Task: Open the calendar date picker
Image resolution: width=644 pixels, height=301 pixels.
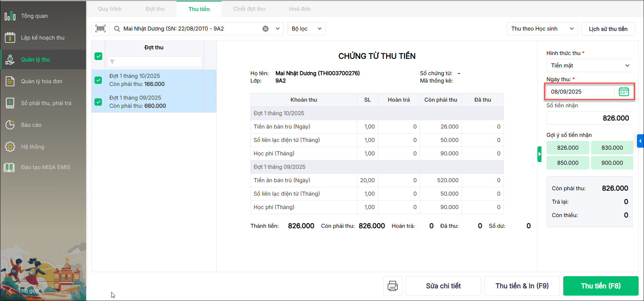Action: [624, 92]
